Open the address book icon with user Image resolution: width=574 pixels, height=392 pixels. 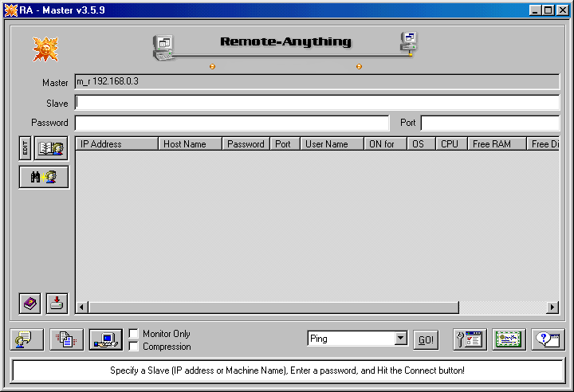51,148
